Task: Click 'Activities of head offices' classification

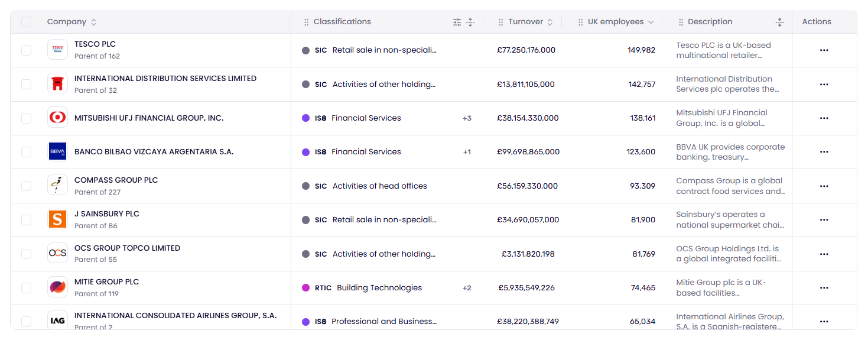Action: (x=379, y=186)
